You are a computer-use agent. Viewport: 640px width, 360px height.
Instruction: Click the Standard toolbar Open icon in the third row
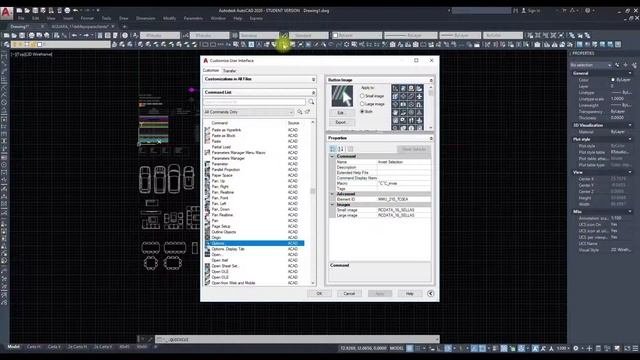14,36
